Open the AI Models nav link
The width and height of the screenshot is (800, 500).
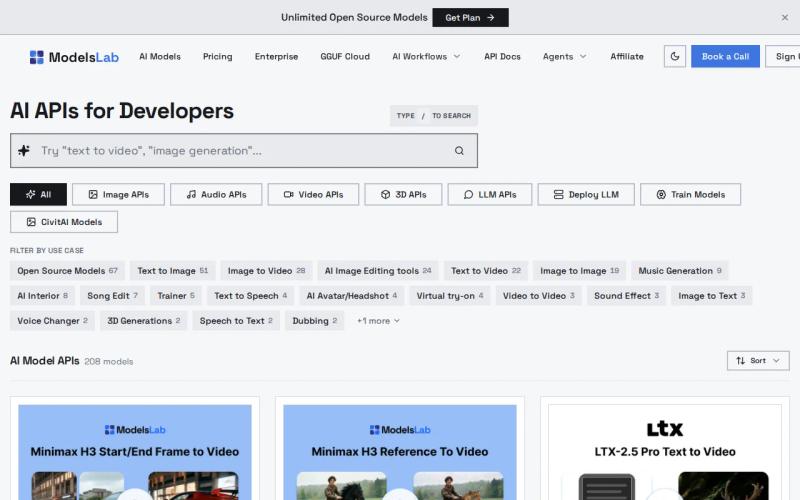[160, 57]
